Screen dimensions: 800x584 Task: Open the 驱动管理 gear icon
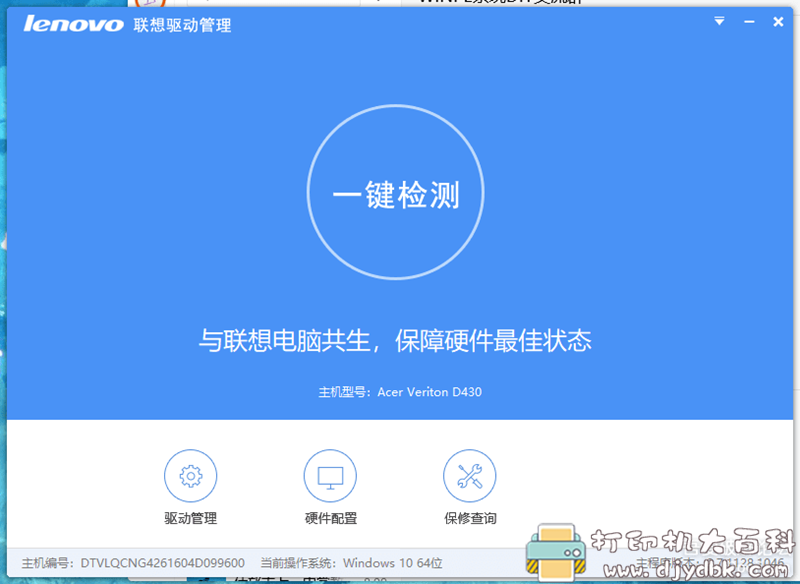coord(190,476)
